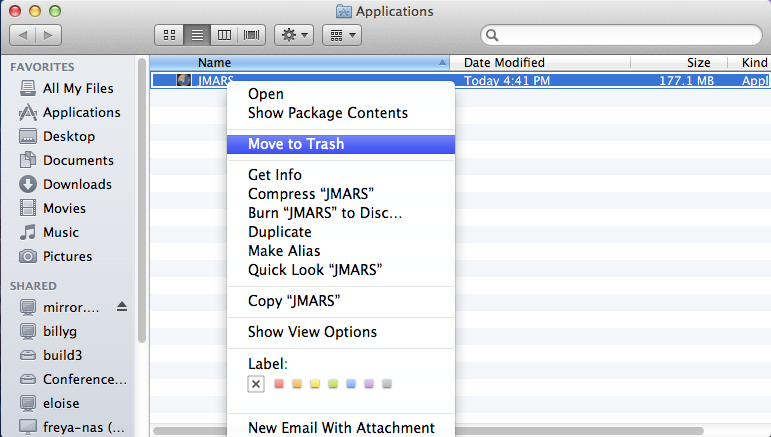771x437 pixels.
Task: Click the JMARS application icon
Action: (184, 80)
